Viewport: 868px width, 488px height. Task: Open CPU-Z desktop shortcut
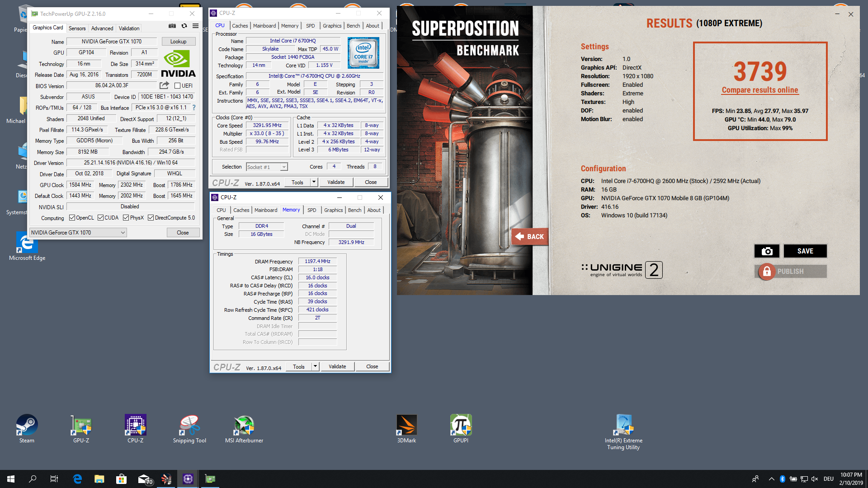coord(136,429)
